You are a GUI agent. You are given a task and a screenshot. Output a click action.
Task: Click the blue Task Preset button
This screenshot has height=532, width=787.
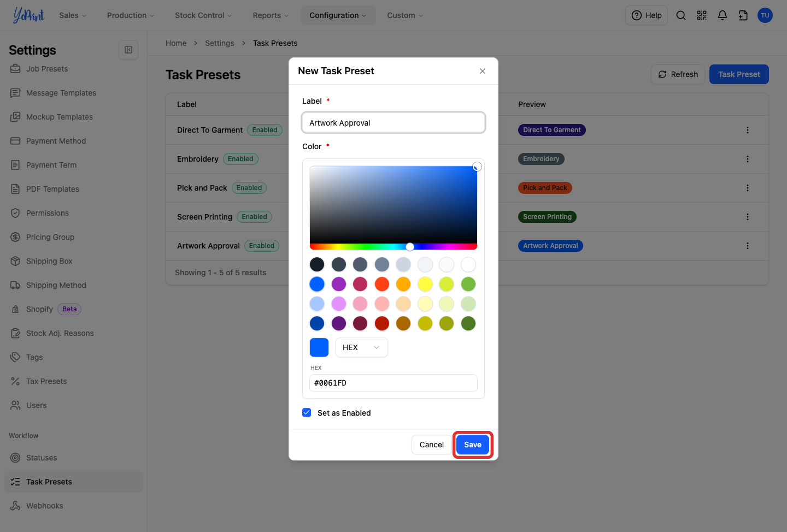(739, 74)
